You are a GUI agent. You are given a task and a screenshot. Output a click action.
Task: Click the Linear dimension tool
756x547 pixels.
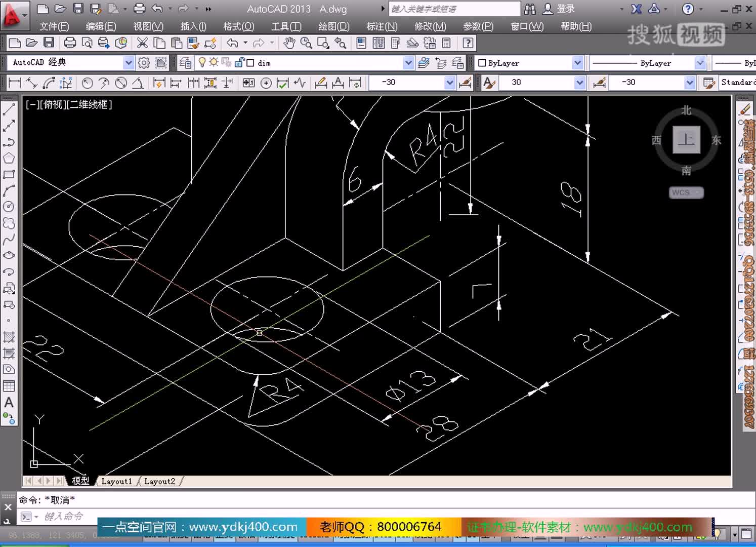[x=15, y=83]
